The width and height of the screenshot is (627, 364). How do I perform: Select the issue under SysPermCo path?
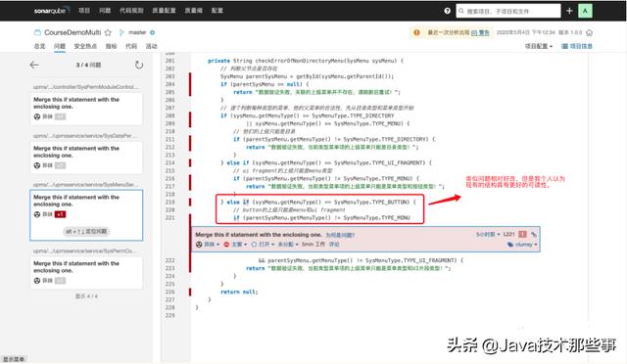(x=86, y=272)
